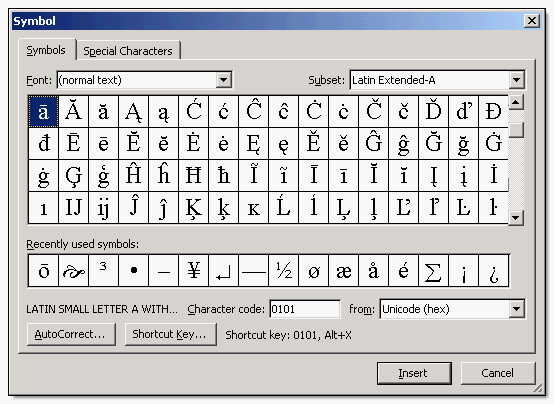Viewport: 554px width, 404px height.
Task: Click the Shortcut Key button
Action: (170, 334)
